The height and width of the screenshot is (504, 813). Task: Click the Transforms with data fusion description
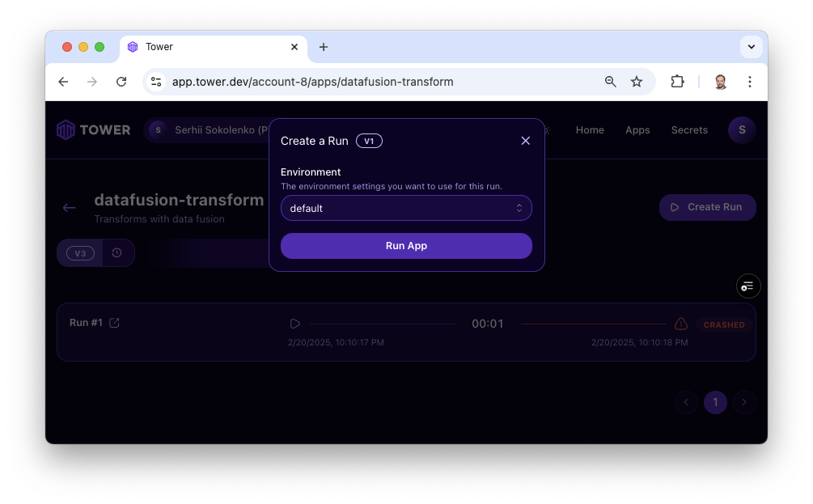pos(159,218)
